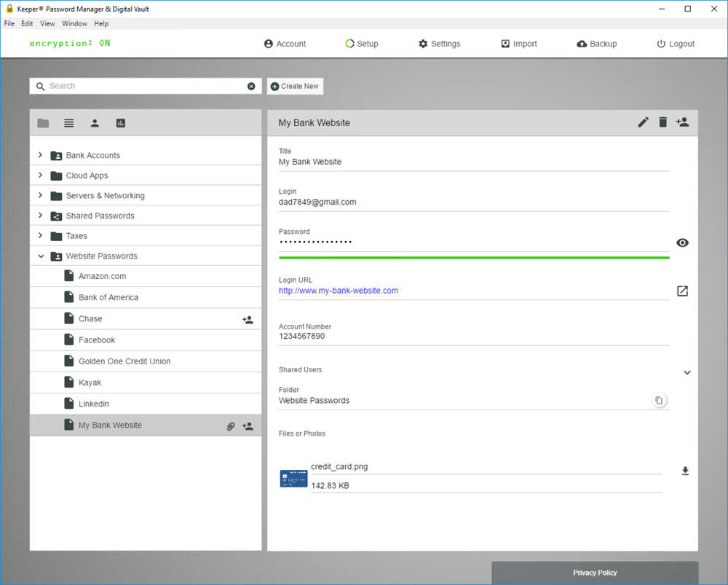The width and height of the screenshot is (728, 585).
Task: Click the masked password dots
Action: [x=316, y=242]
